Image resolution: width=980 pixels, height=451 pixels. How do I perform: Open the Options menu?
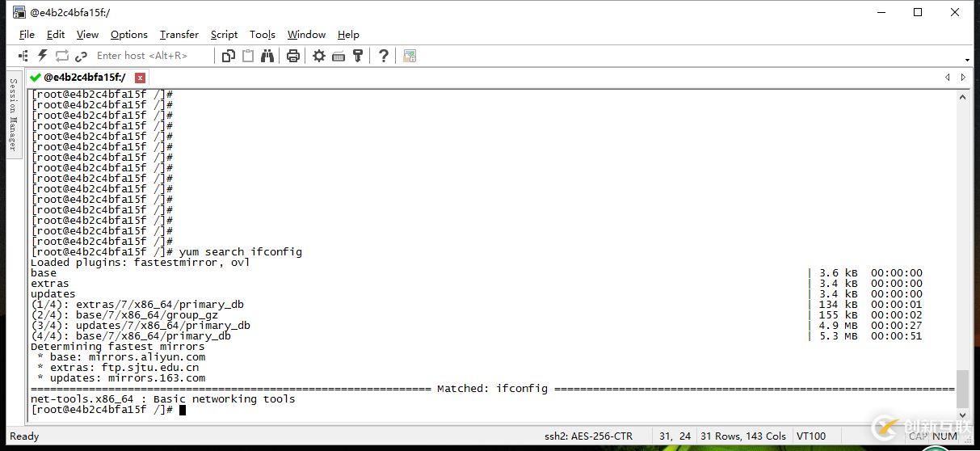click(129, 35)
